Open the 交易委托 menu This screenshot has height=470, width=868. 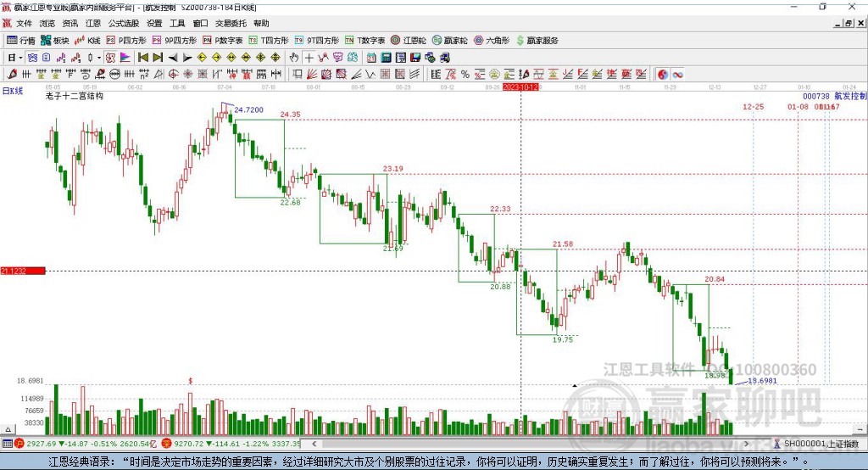pos(231,23)
